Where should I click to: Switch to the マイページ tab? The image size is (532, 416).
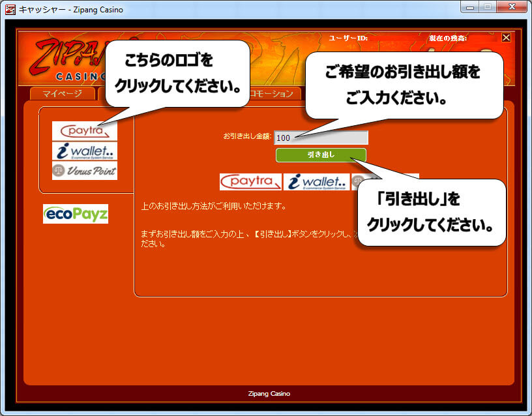[x=63, y=94]
